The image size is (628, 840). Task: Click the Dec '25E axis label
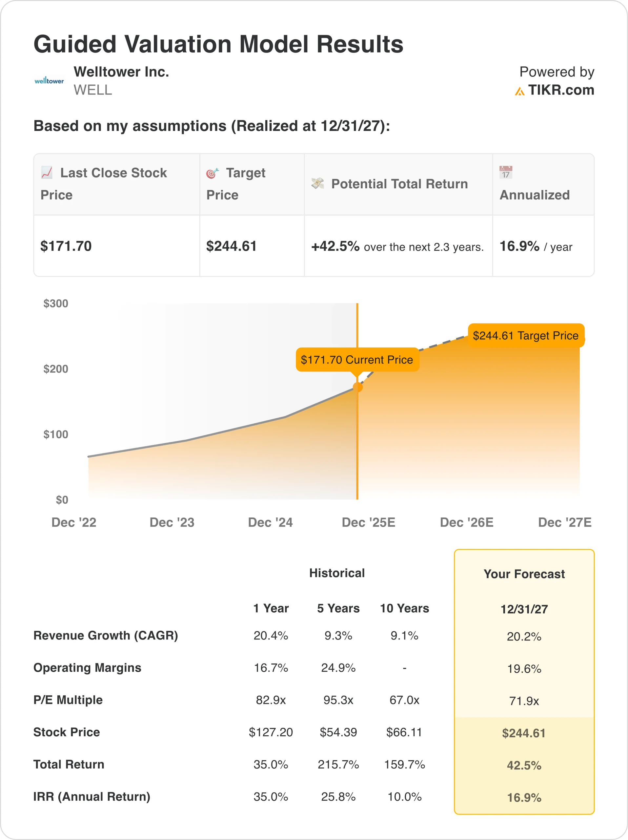click(x=369, y=522)
